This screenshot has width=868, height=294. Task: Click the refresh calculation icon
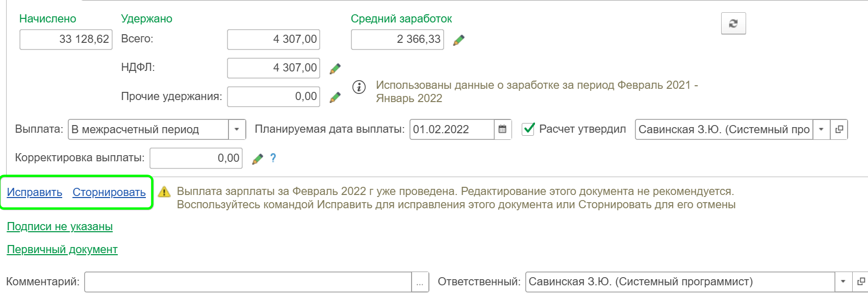click(x=734, y=23)
